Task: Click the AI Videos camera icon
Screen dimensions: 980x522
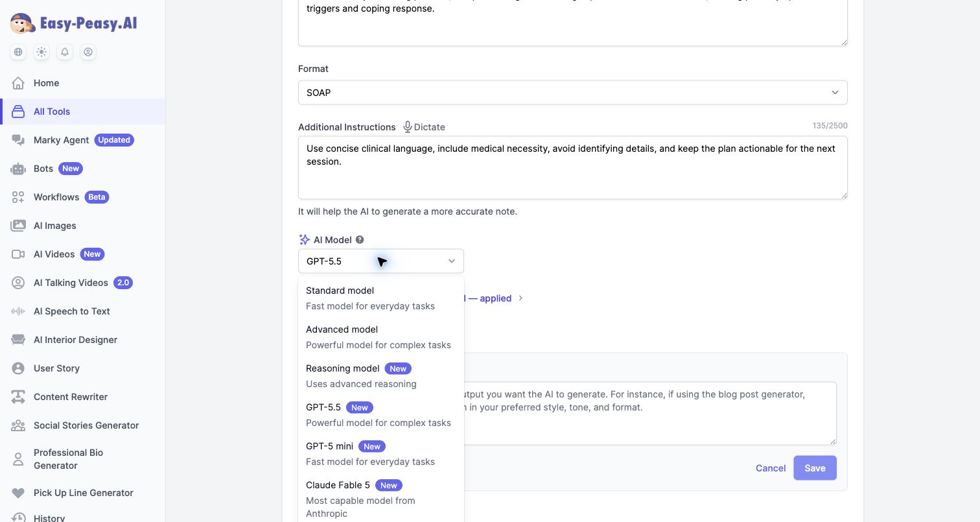Action: (18, 254)
